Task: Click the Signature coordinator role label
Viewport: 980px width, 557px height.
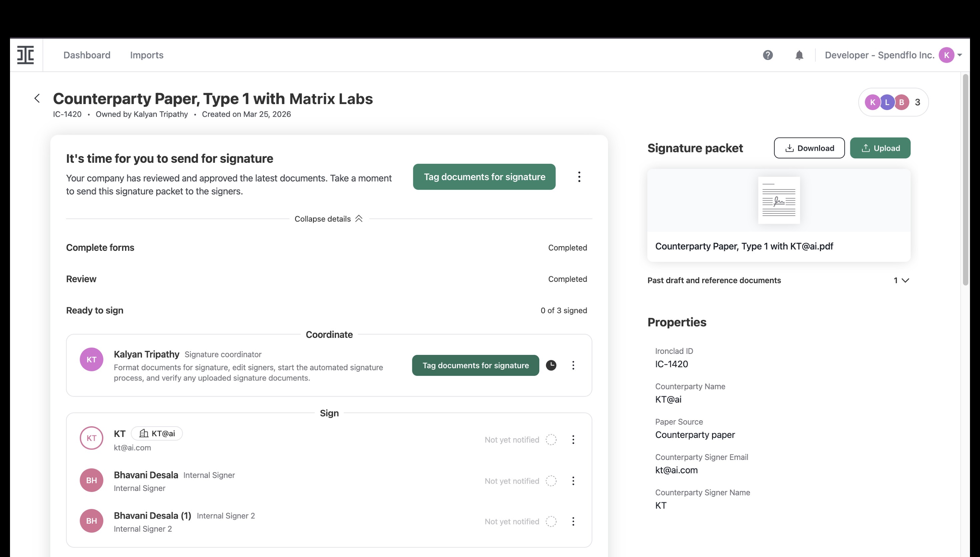Action: click(223, 355)
